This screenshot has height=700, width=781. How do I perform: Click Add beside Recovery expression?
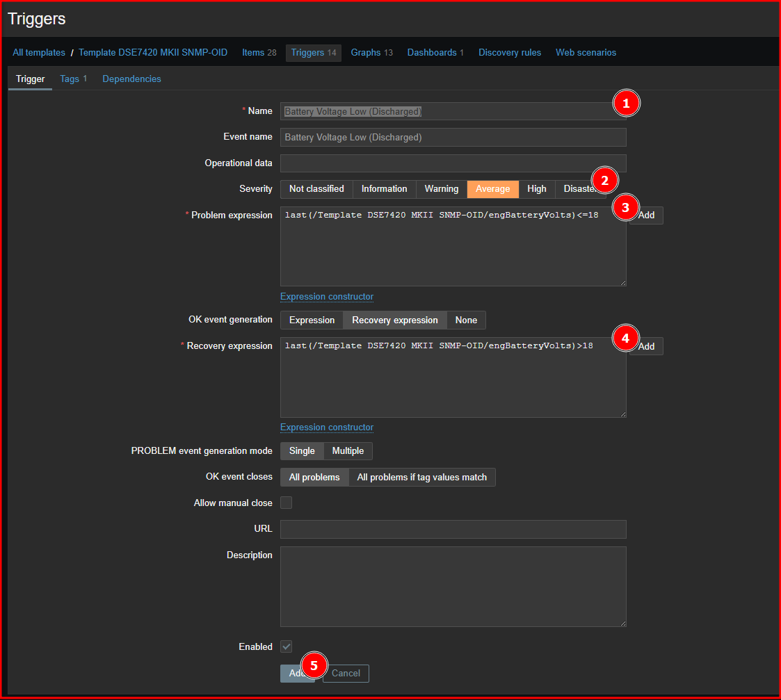(646, 346)
